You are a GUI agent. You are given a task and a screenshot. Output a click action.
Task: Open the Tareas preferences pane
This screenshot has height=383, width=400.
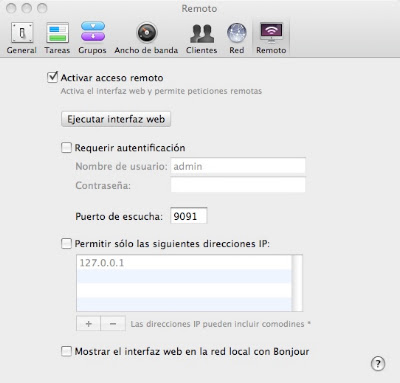(57, 38)
